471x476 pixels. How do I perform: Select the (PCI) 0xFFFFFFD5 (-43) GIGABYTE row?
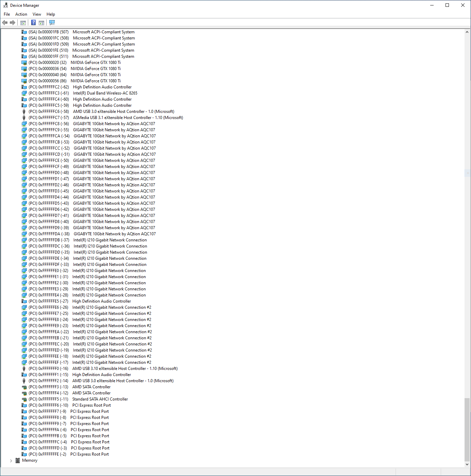92,203
